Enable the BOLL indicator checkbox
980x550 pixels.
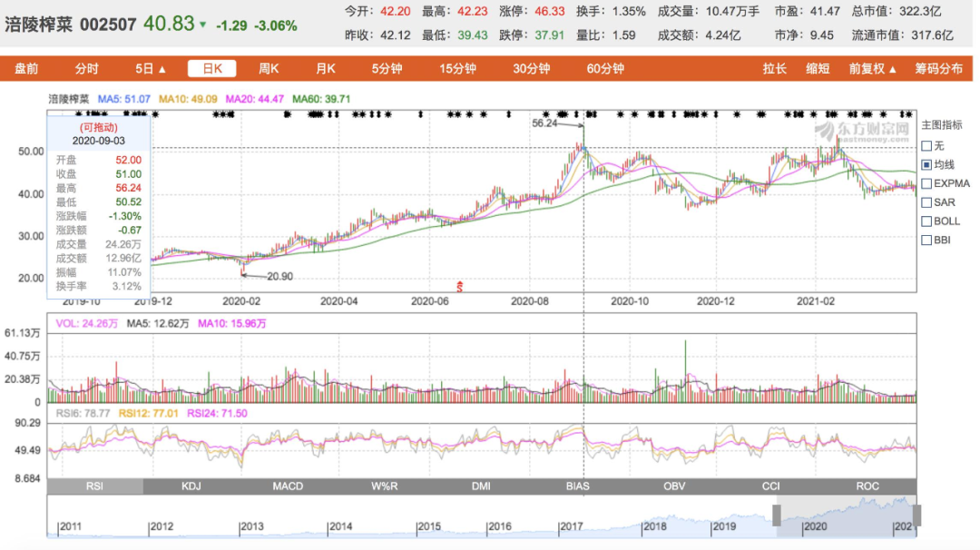point(926,221)
